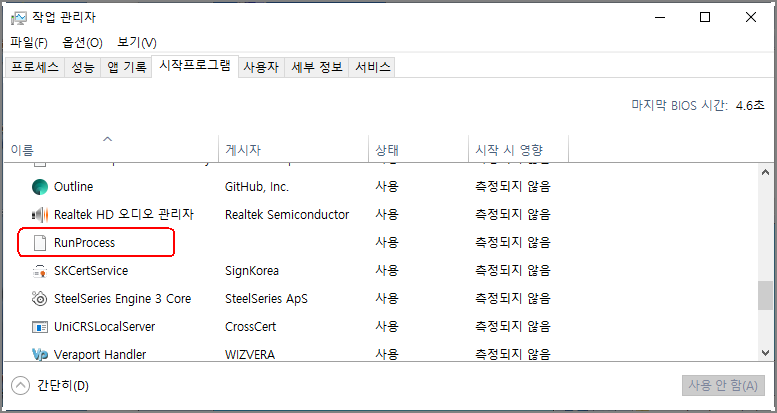Screen dimensions: 777x413
Task: Click the Task Manager title bar icon
Action: [18, 18]
